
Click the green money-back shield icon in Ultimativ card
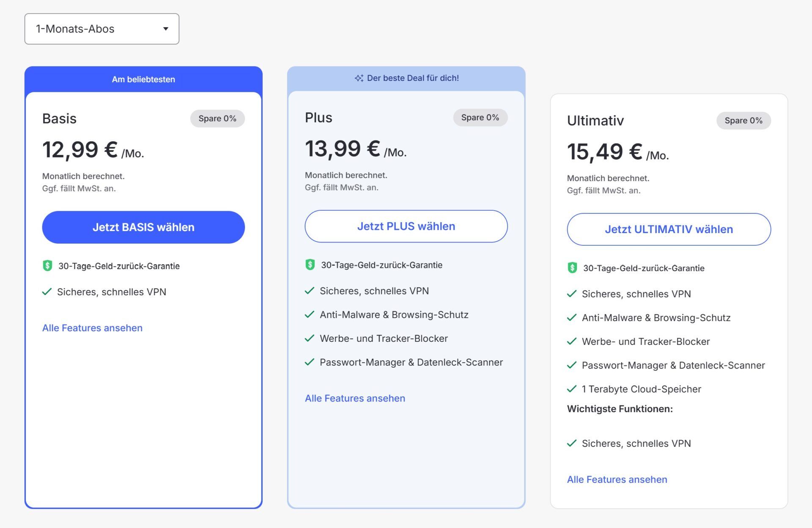coord(572,268)
